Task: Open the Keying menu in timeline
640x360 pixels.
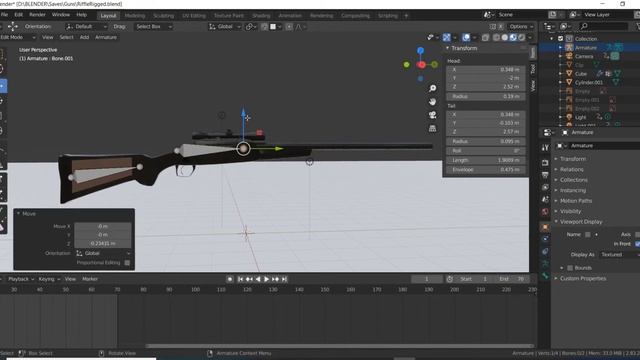Action: pos(49,279)
